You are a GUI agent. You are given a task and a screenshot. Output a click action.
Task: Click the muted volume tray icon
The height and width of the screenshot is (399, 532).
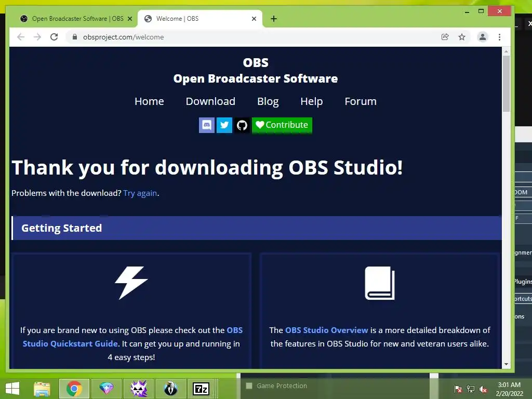pyautogui.click(x=483, y=389)
